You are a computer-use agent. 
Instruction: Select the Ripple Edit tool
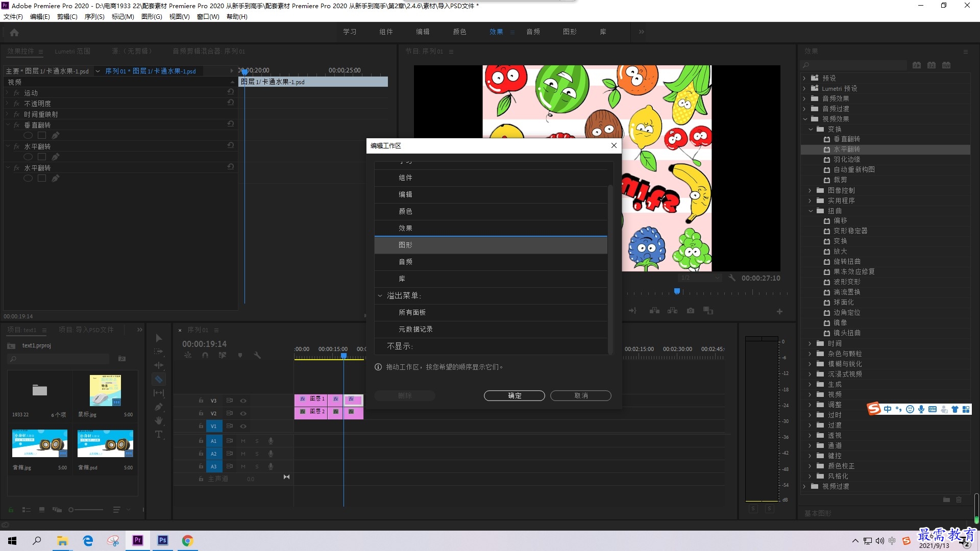pyautogui.click(x=159, y=365)
